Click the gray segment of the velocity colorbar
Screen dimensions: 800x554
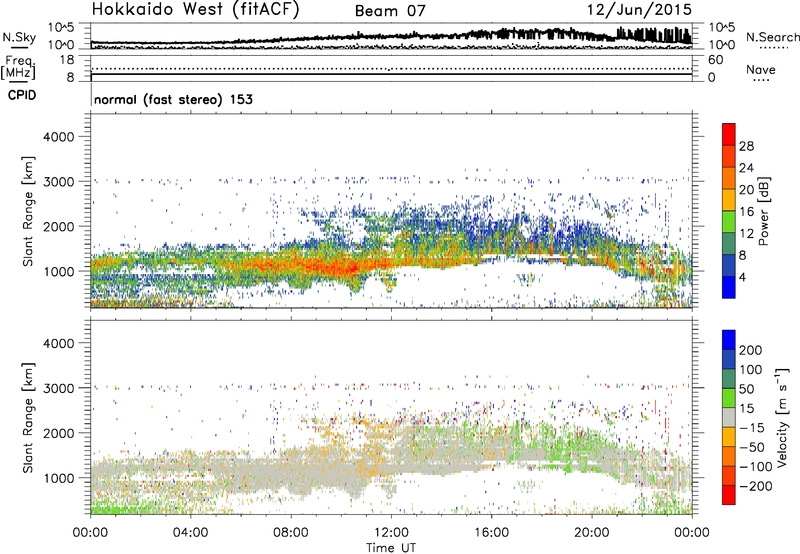[729, 418]
